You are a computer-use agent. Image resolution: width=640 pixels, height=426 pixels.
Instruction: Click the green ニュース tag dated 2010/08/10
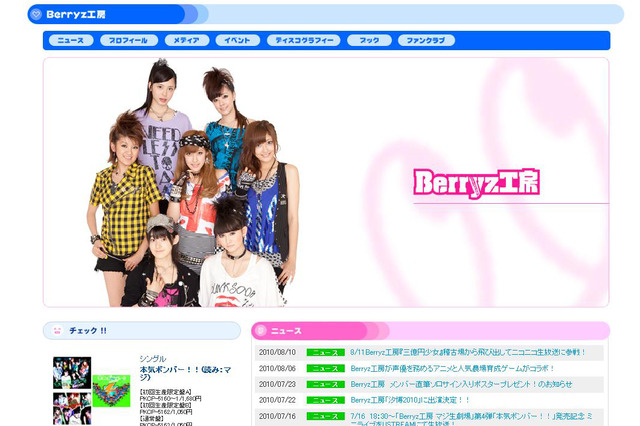tap(326, 353)
